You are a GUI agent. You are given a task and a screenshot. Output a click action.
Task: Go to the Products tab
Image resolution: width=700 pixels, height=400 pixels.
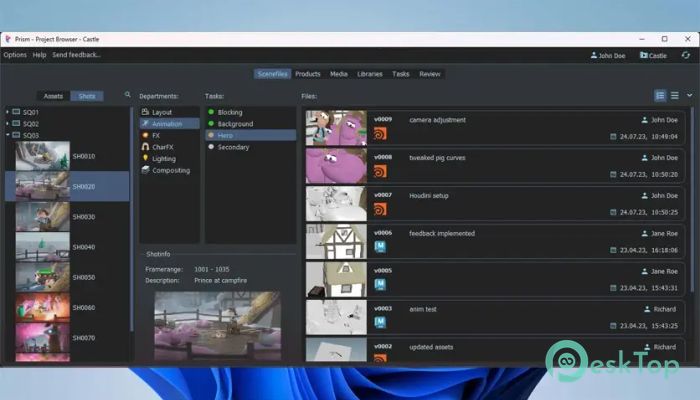tap(308, 74)
